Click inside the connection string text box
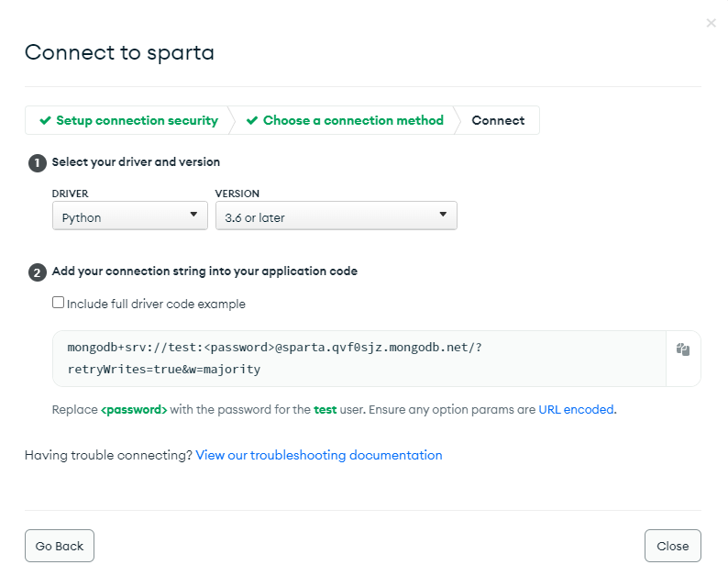The height and width of the screenshot is (587, 728). point(359,359)
